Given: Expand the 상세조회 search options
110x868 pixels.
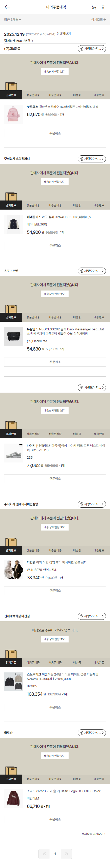Looking at the screenshot, I should click(99, 20).
